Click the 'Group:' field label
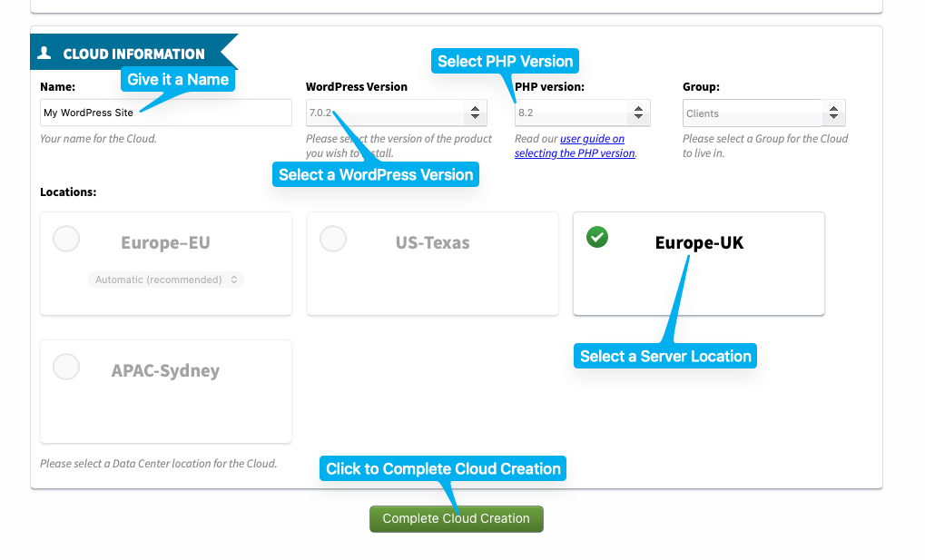Image resolution: width=925 pixels, height=560 pixels. click(702, 87)
